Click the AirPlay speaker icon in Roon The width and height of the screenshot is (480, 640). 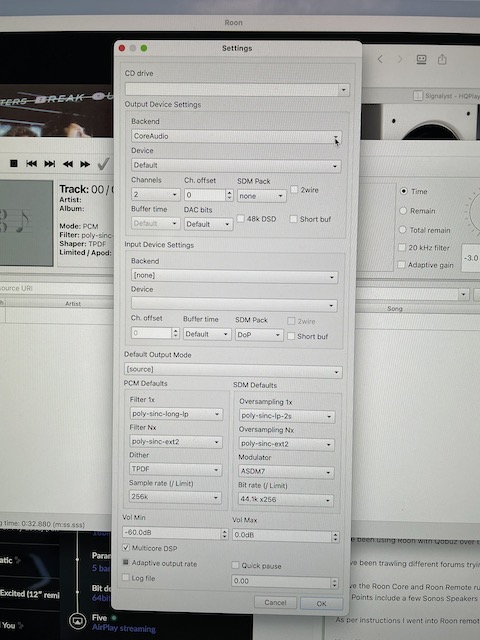click(x=77, y=622)
